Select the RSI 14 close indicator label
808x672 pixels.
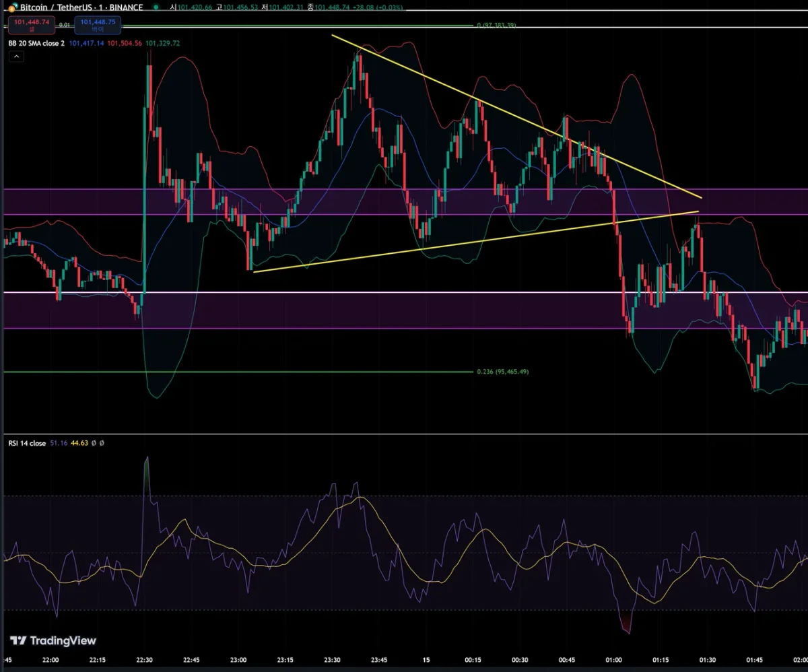pos(27,443)
